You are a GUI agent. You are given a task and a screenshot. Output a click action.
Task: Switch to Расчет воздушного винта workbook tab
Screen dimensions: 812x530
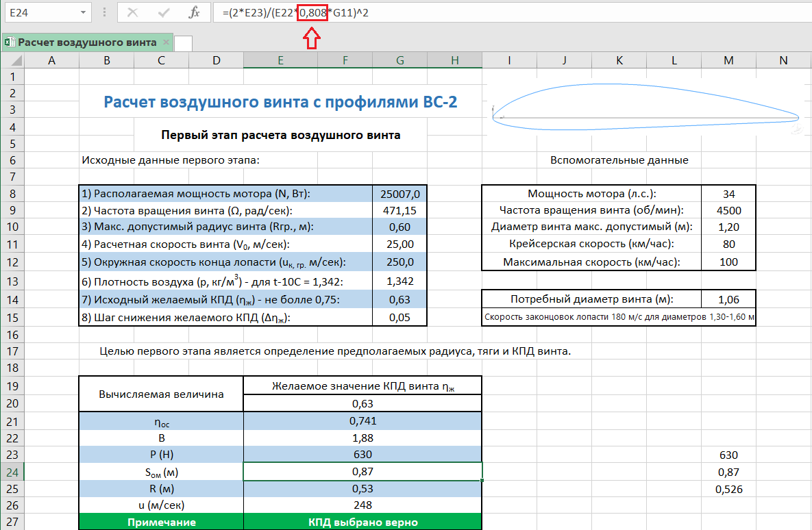tap(87, 42)
